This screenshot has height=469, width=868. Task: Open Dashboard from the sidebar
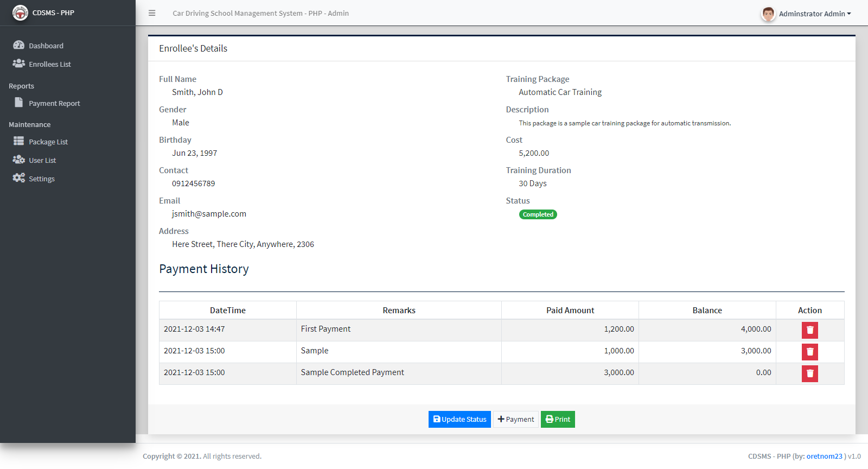click(x=67, y=46)
